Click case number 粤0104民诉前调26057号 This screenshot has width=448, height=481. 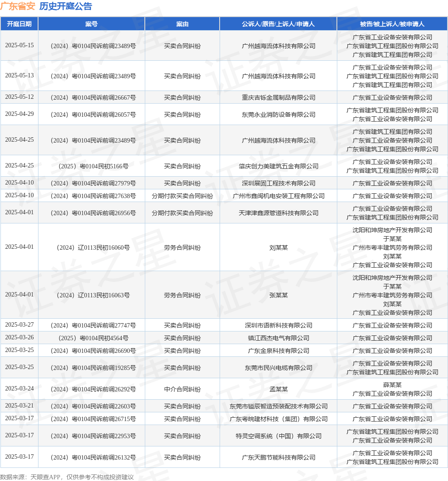[93, 115]
